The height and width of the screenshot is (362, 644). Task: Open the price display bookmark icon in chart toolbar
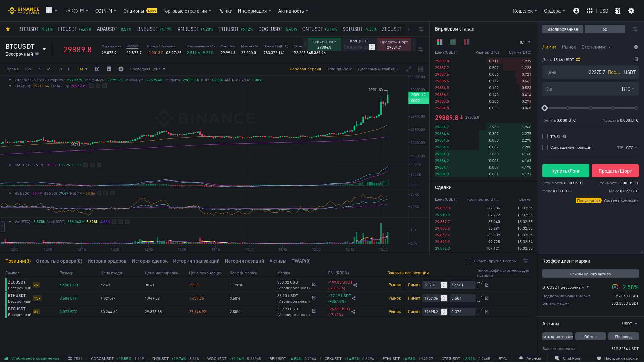click(109, 69)
